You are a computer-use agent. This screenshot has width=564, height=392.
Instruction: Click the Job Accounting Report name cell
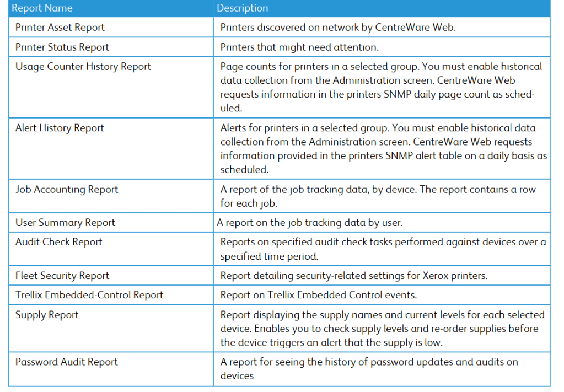pyautogui.click(x=67, y=190)
